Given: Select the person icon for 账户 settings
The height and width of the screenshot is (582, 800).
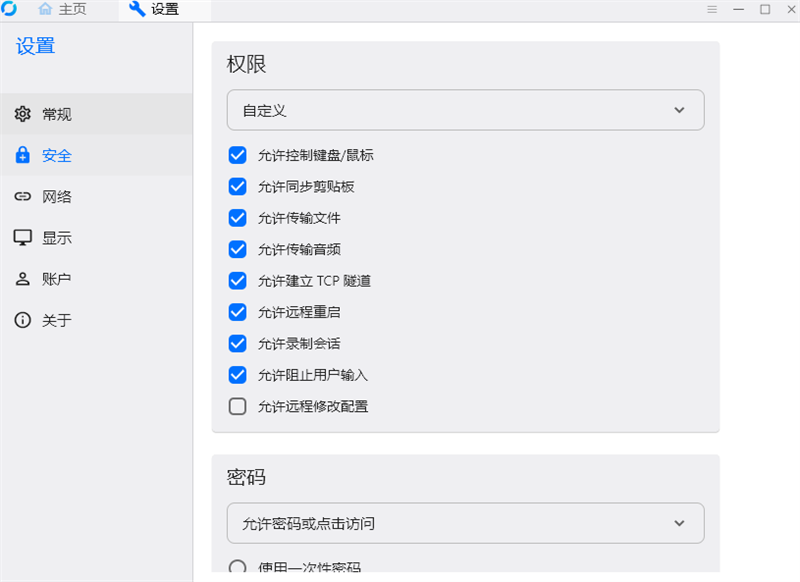Looking at the screenshot, I should [x=22, y=278].
